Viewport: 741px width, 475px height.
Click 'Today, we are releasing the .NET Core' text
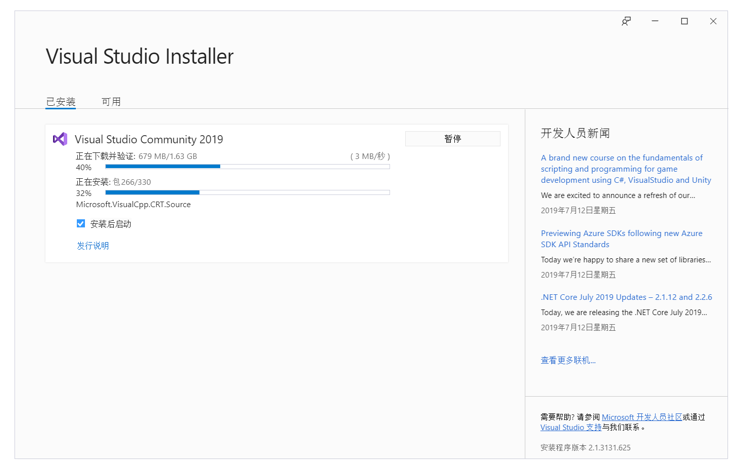coord(624,312)
